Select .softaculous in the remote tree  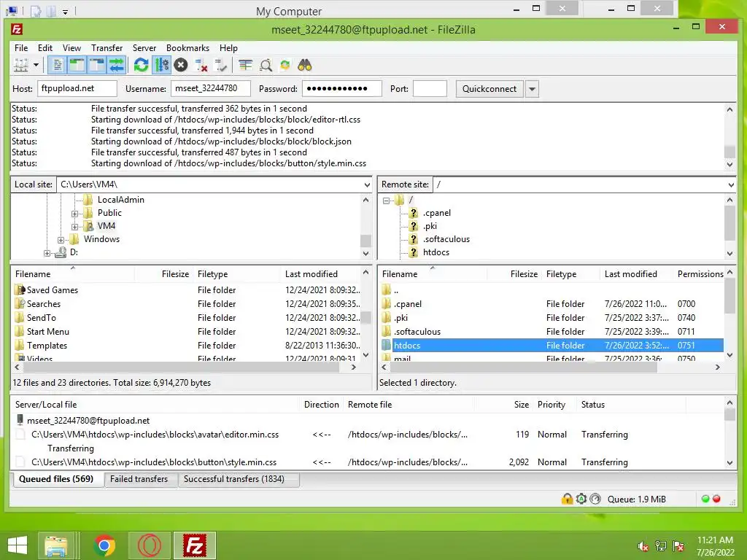point(446,239)
